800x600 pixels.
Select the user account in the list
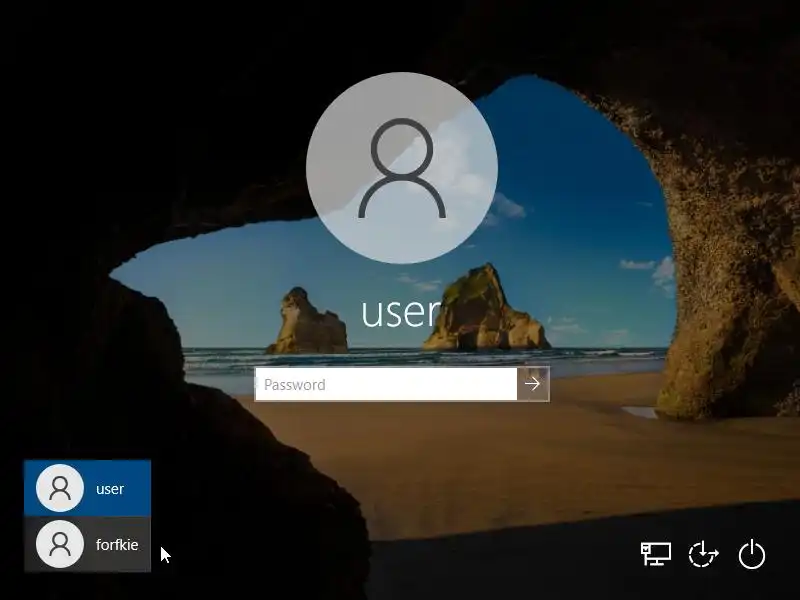click(87, 488)
